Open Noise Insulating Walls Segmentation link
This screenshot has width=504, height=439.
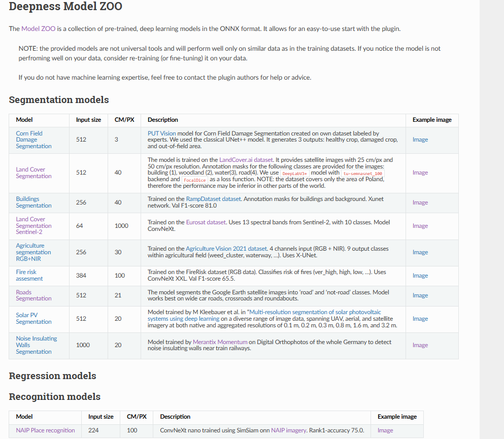[x=37, y=345]
